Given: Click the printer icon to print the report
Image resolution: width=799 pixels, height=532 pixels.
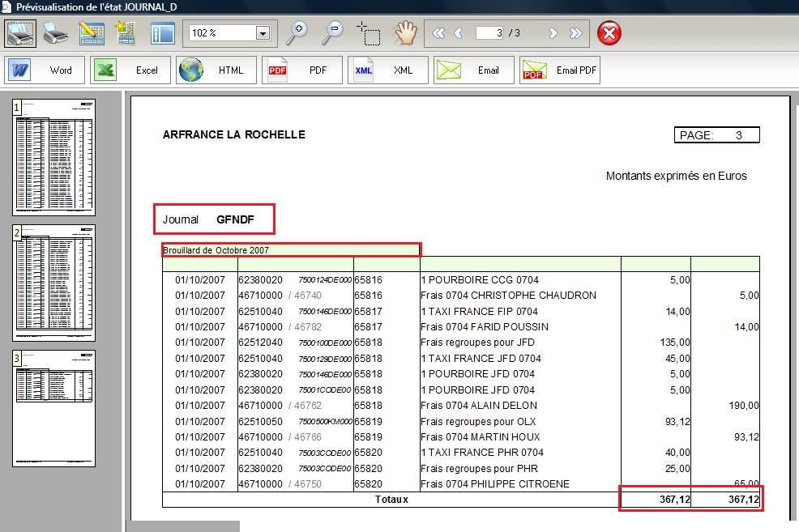Looking at the screenshot, I should pos(55,33).
